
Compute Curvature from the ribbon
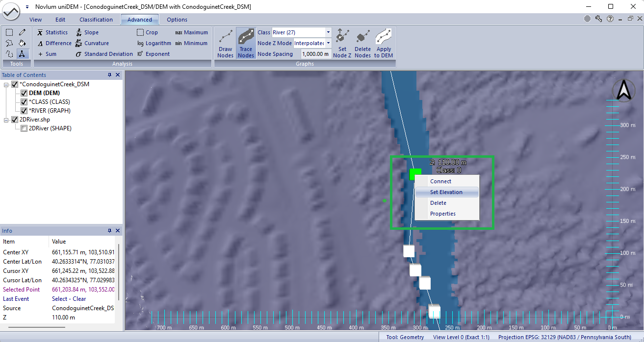(x=92, y=43)
